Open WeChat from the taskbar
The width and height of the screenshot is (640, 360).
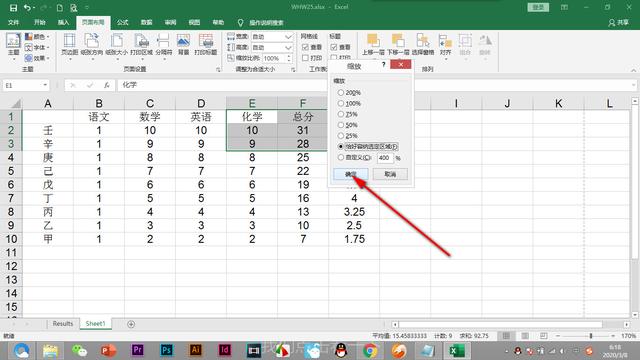(79, 350)
